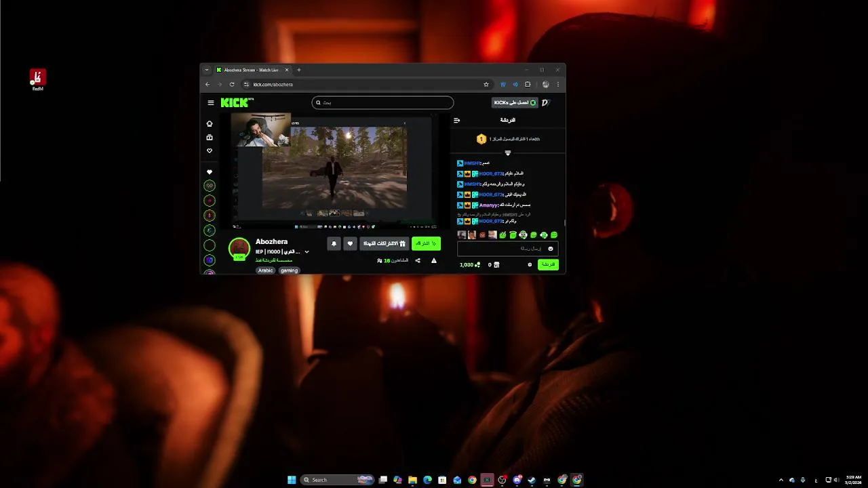The width and height of the screenshot is (868, 488).
Task: Open the Abozhera channel avatar
Action: tap(239, 249)
